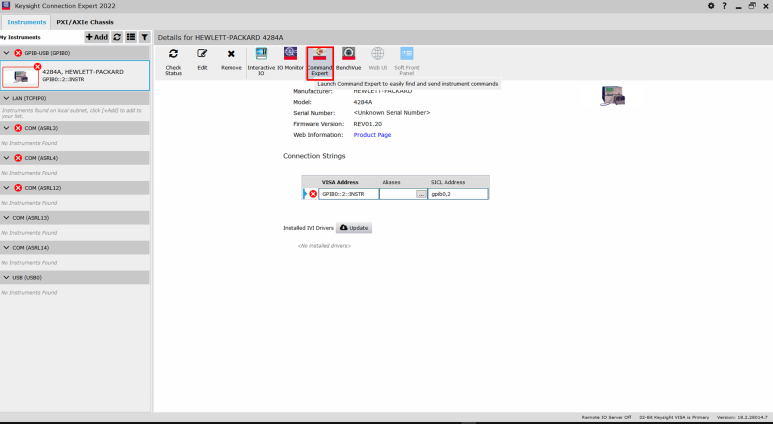Open the Product Page link

click(x=372, y=135)
